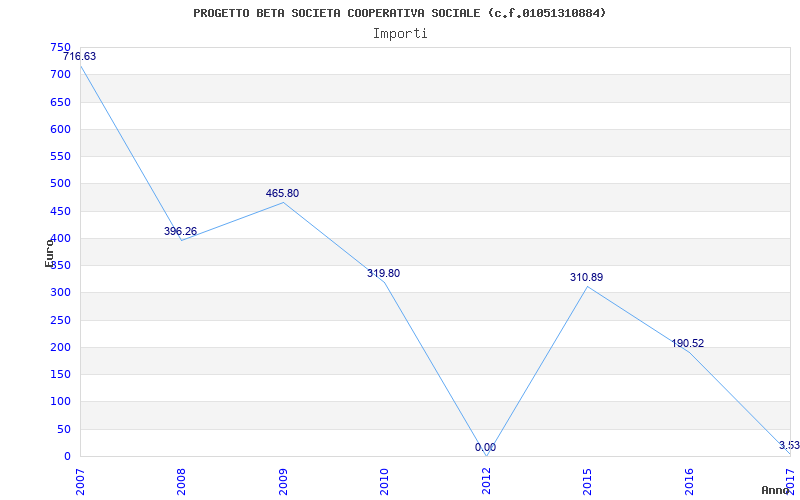Image resolution: width=800 pixels, height=500 pixels.
Task: Click the 'Importi' subtitle
Action: click(x=400, y=34)
